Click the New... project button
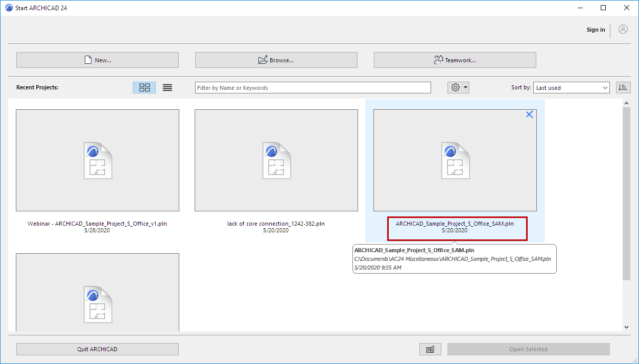The height and width of the screenshot is (364, 639). [98, 60]
